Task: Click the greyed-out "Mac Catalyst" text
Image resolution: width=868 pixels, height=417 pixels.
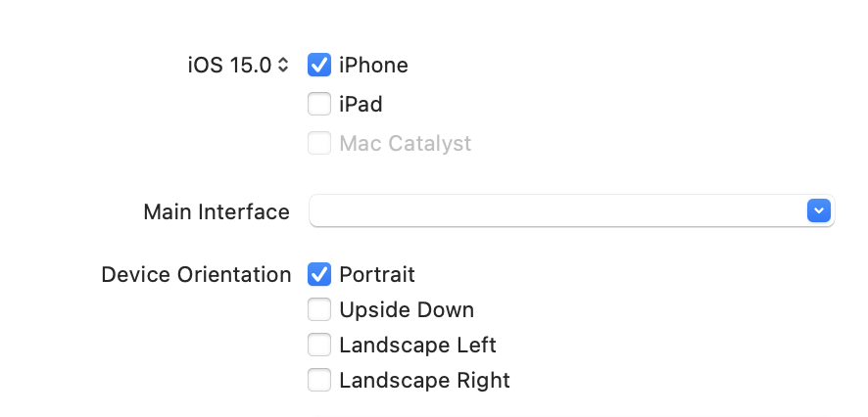Action: [x=405, y=144]
